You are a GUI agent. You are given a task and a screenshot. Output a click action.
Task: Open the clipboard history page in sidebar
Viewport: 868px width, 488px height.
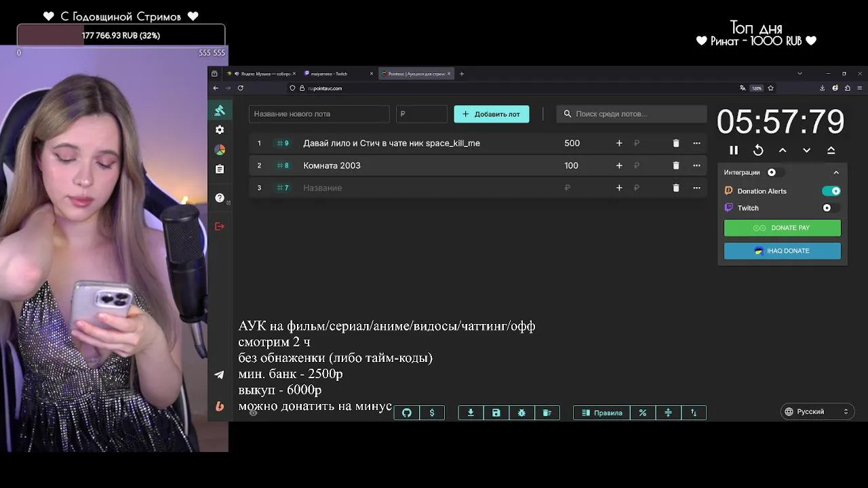tap(220, 169)
